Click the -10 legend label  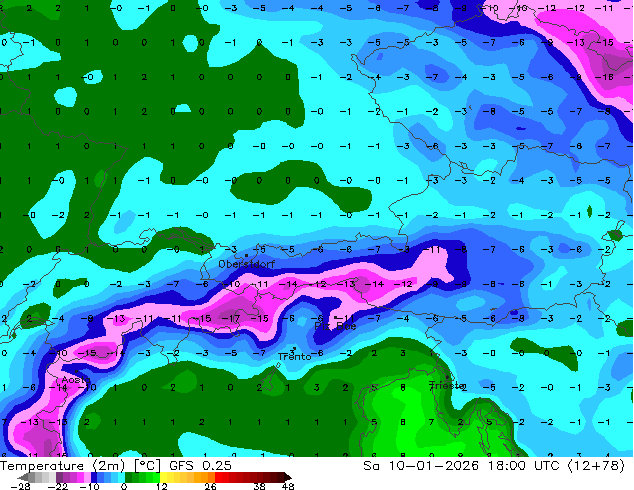pos(89,486)
